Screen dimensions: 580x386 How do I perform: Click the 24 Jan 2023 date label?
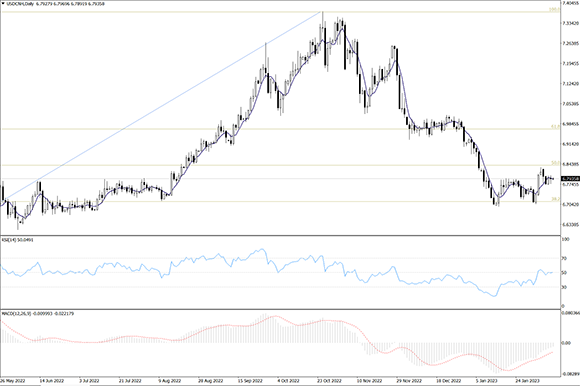pos(527,380)
